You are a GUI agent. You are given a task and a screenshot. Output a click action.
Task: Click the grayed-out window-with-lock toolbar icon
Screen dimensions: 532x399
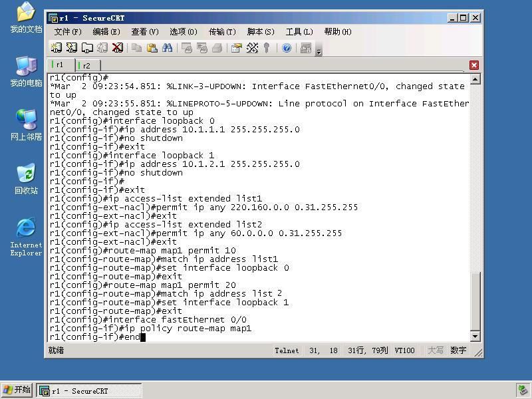click(306, 48)
